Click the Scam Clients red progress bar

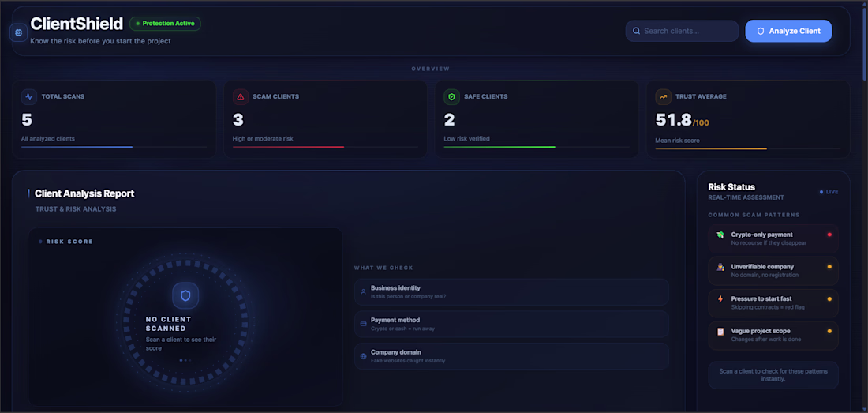point(288,147)
